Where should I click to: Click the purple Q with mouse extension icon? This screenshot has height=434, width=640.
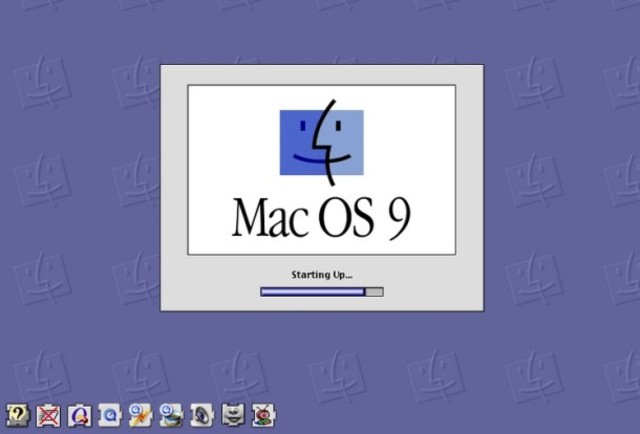79,416
